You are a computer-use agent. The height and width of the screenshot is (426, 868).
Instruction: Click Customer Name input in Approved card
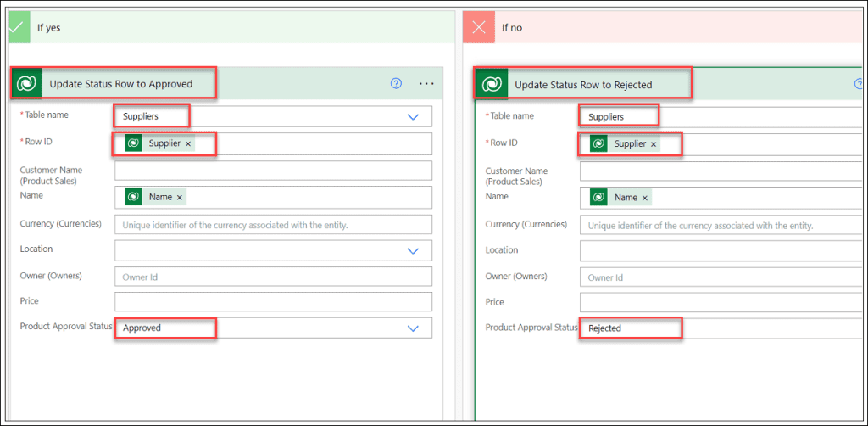click(274, 171)
